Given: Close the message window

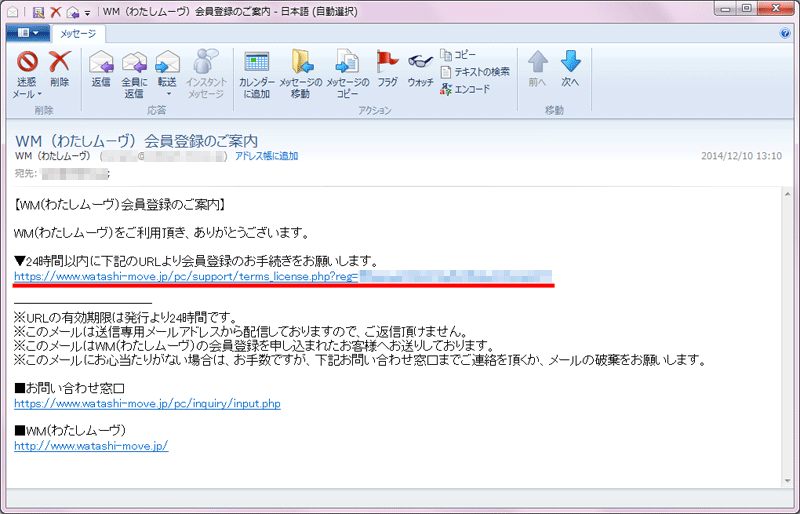Looking at the screenshot, I should [x=776, y=9].
